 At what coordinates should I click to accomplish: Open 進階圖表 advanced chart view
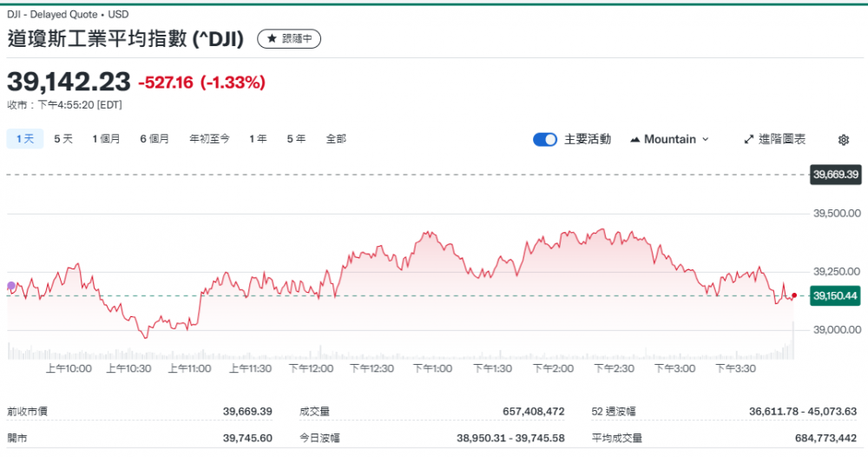point(775,139)
